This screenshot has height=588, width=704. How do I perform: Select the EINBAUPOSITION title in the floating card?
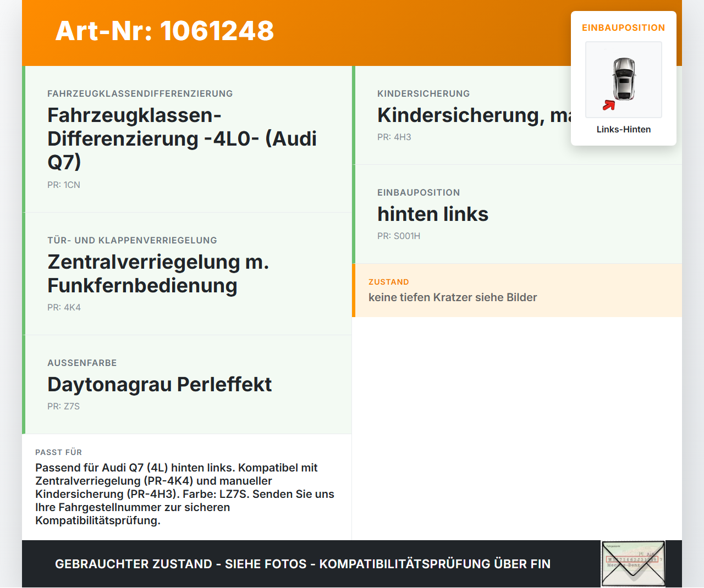pyautogui.click(x=624, y=27)
